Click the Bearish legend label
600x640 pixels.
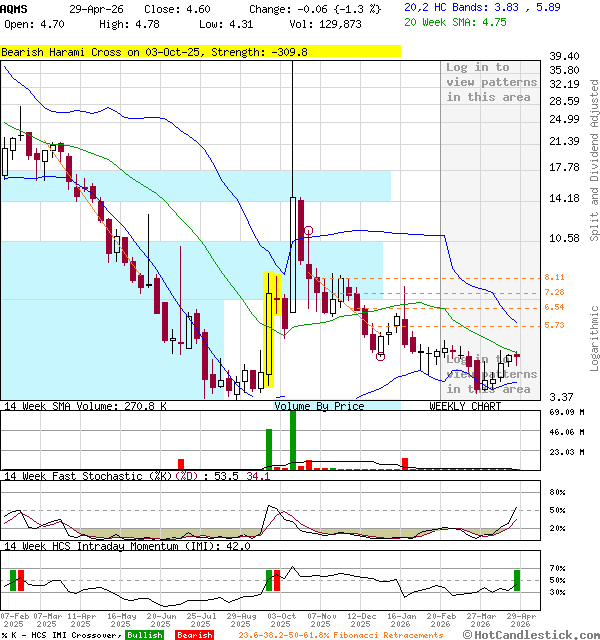(194, 635)
